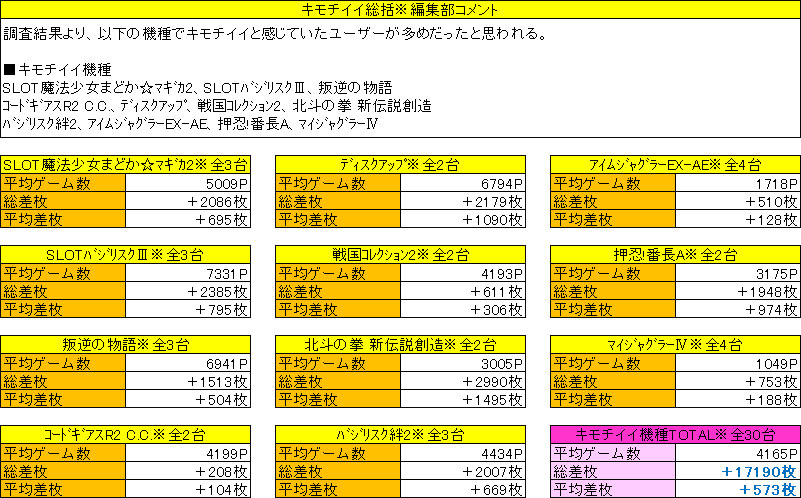Click the pink キモチイイ機種TOTAL 全30台 header

click(x=675, y=434)
